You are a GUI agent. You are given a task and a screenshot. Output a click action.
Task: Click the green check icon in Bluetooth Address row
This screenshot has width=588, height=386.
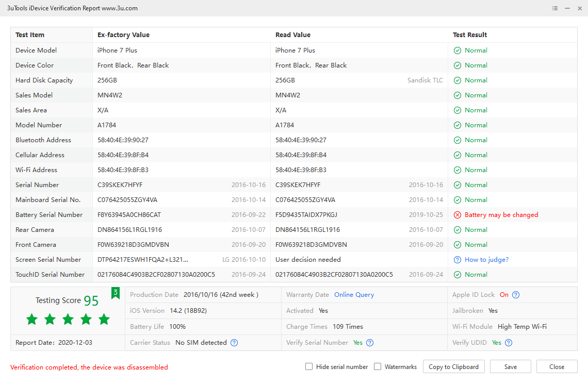[x=458, y=140]
